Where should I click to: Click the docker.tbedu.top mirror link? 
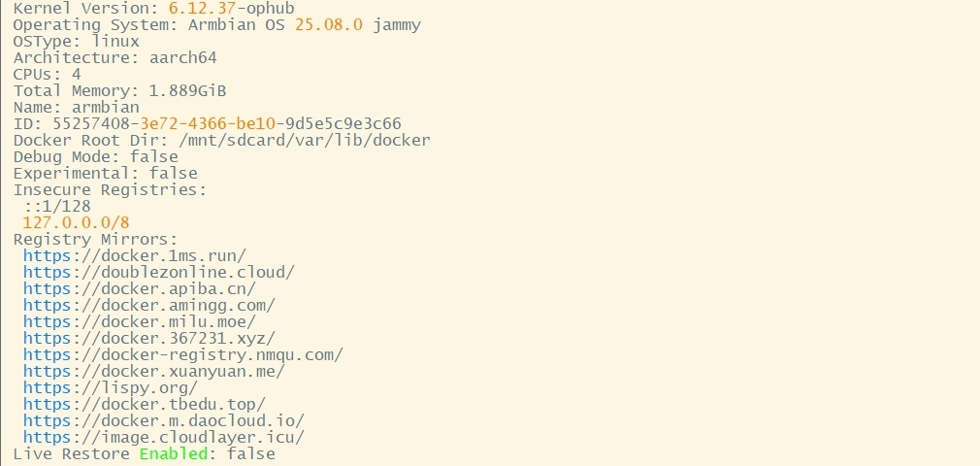tap(144, 404)
